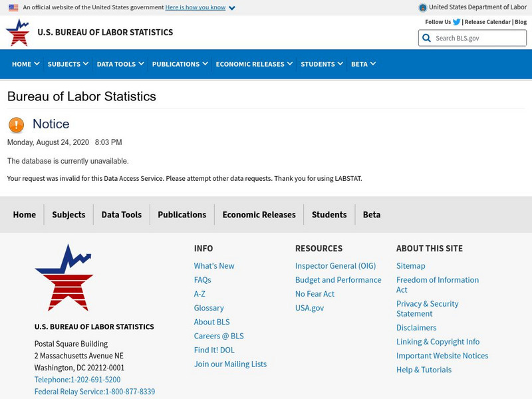Open the BLS Twitter bird icon

(456, 22)
